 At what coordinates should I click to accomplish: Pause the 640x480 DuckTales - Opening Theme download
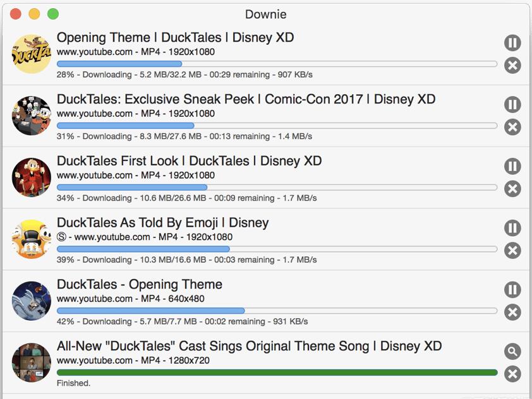[x=512, y=290]
